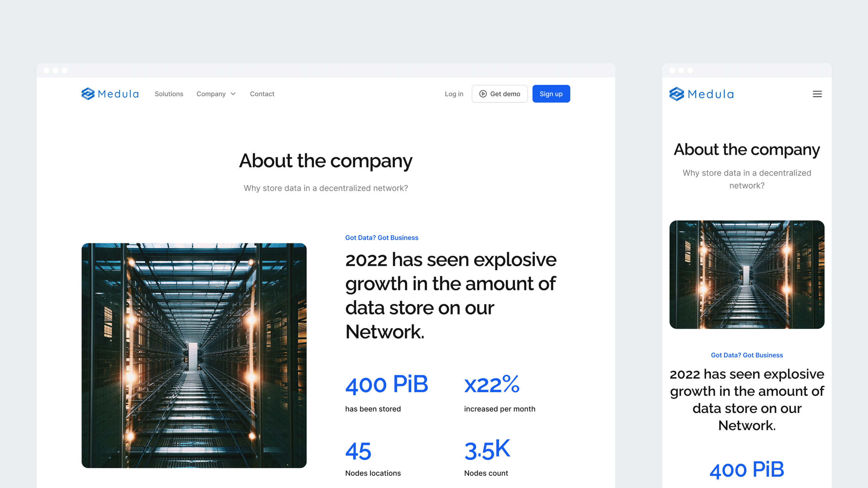Expand the Company dropdown chevron
Image resolution: width=868 pixels, height=488 pixels.
[x=233, y=94]
